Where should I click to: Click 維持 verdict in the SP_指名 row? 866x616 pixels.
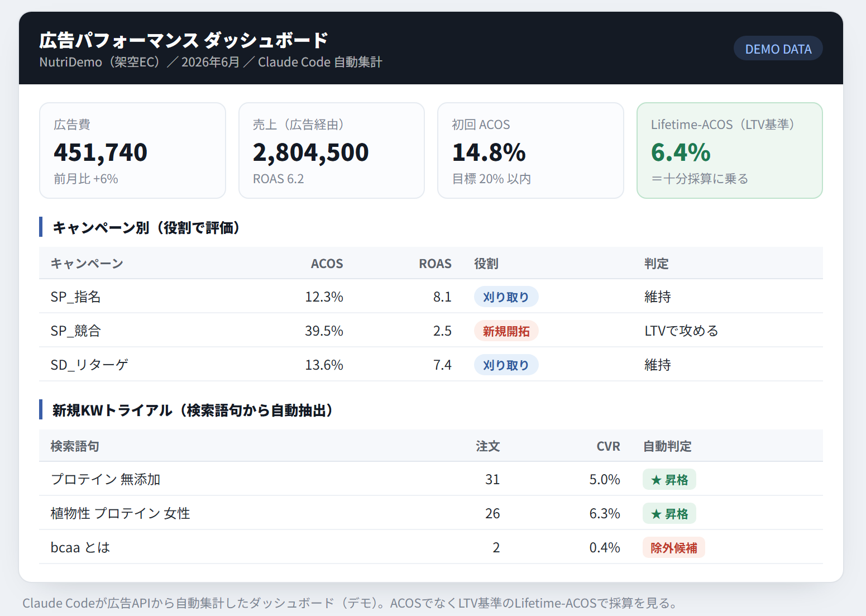click(x=658, y=297)
